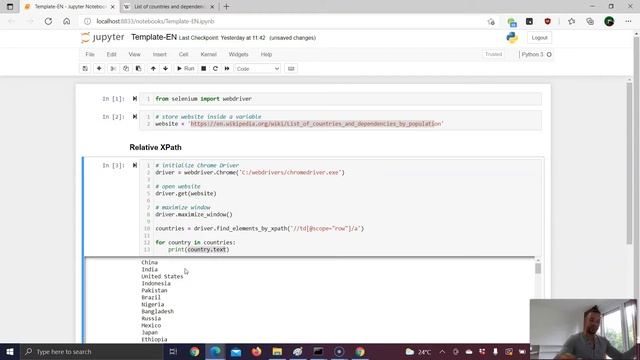Paste cells below icon
Image resolution: width=640 pixels, height=360 pixels.
138,69
